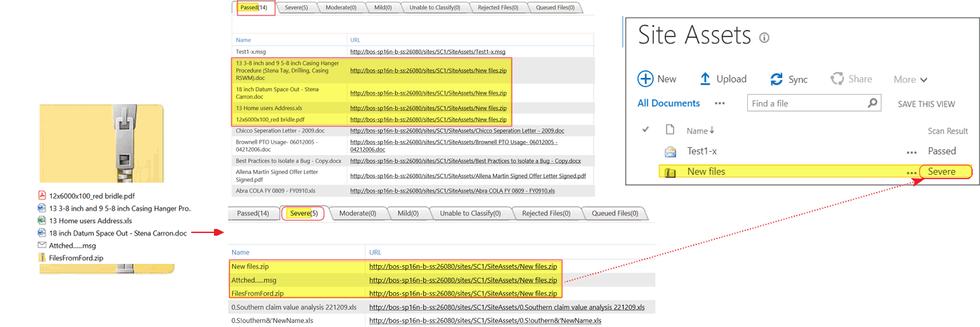Screen dimensions: 980x327
Task: Select Passed(14) tab beside highlighted Severe(5)
Action: click(253, 214)
